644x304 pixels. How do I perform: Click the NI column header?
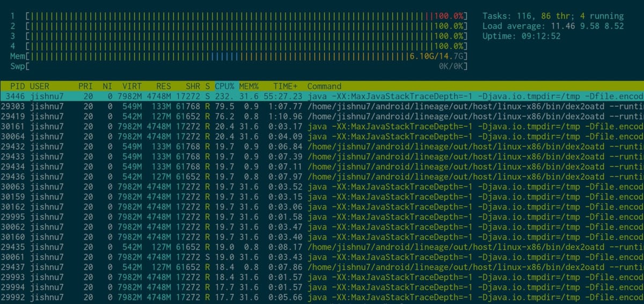(107, 86)
